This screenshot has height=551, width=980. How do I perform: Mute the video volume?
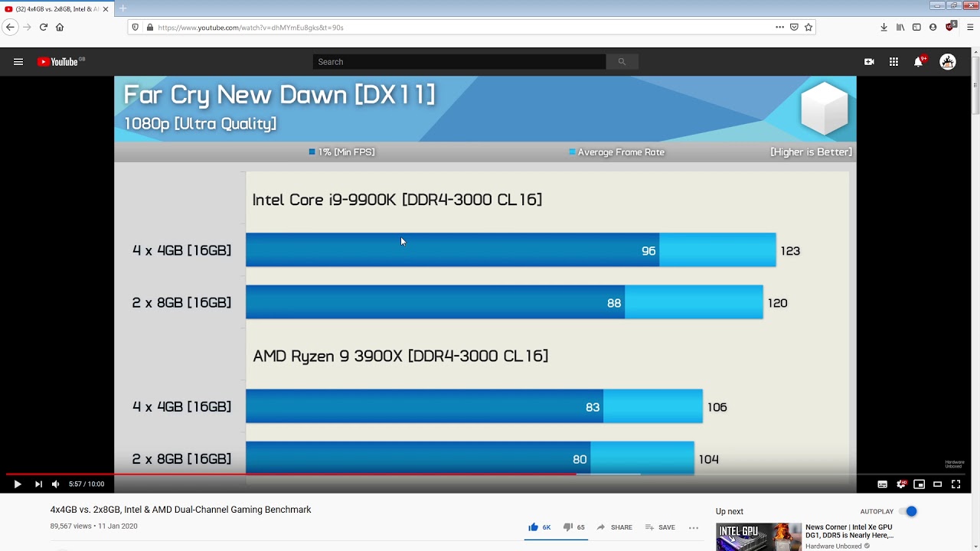click(x=55, y=484)
